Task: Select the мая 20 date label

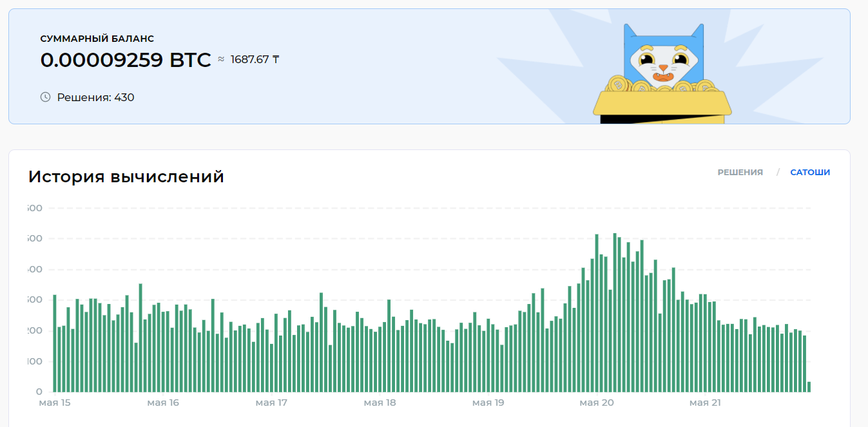Action: click(x=596, y=403)
